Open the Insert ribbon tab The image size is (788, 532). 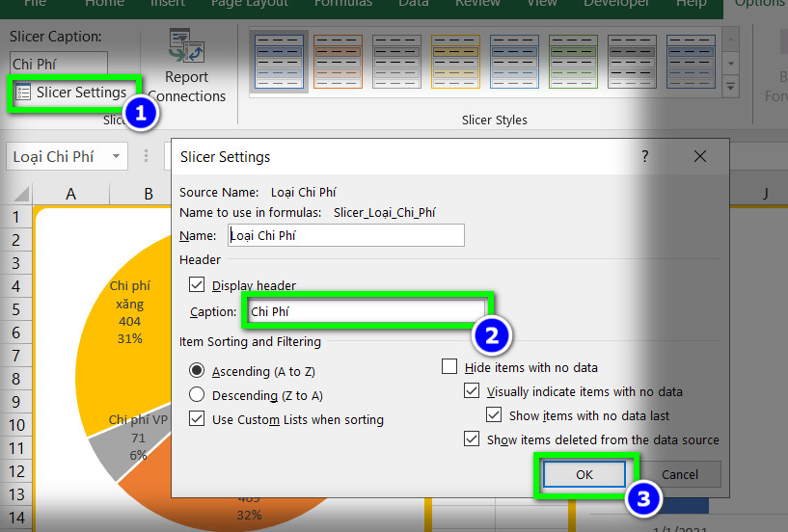tap(168, 4)
